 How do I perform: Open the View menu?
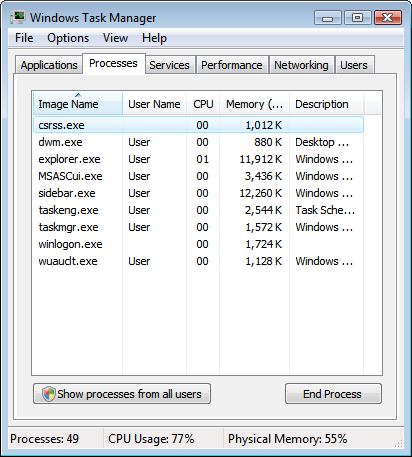click(115, 38)
